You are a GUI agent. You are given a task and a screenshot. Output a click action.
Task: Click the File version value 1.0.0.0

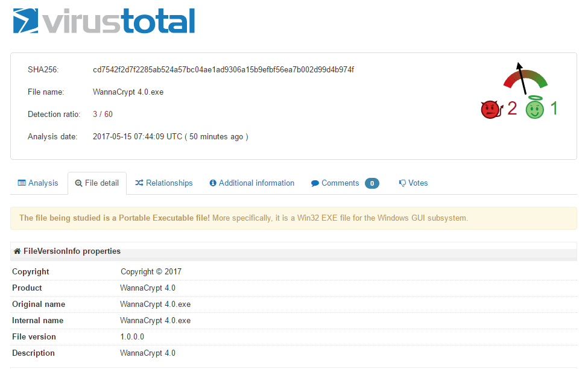pyautogui.click(x=132, y=337)
